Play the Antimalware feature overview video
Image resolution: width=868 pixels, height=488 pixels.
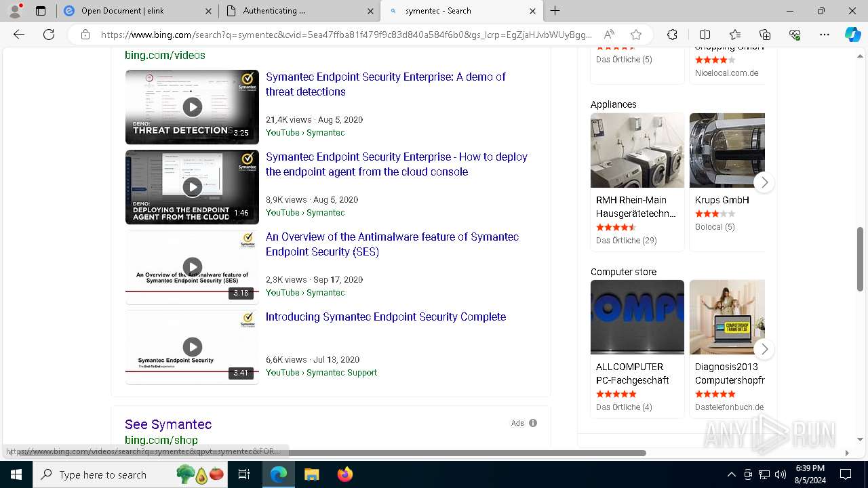tap(192, 267)
